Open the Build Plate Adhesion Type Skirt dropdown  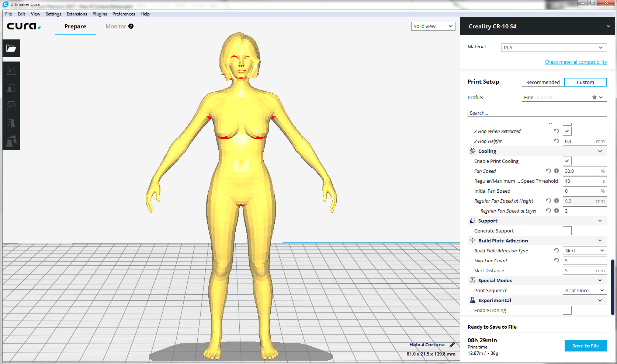point(585,251)
